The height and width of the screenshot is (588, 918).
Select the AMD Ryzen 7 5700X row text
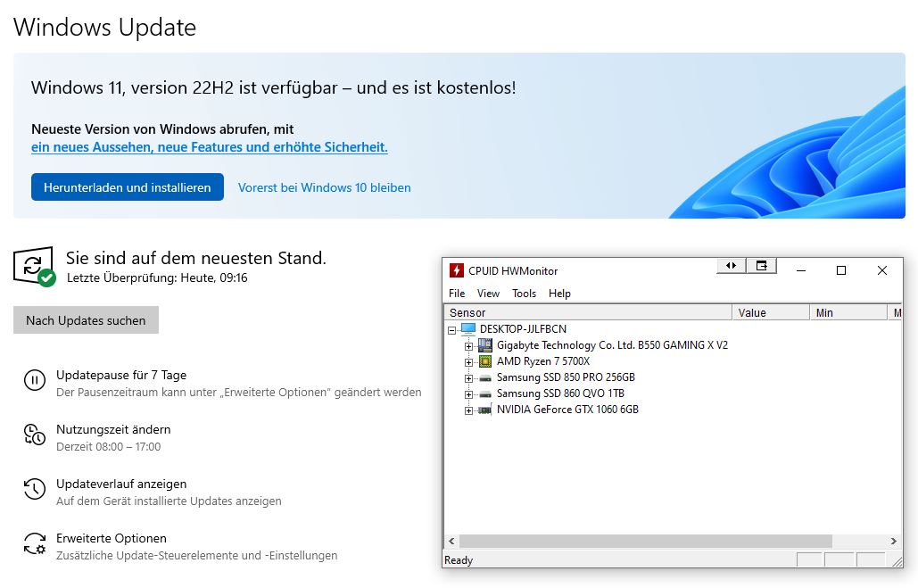pos(543,361)
